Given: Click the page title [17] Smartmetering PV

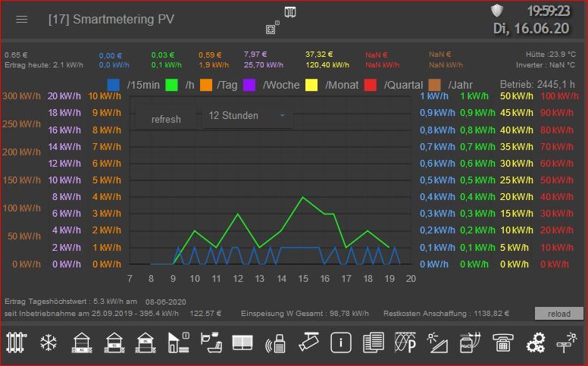Looking at the screenshot, I should tap(111, 19).
